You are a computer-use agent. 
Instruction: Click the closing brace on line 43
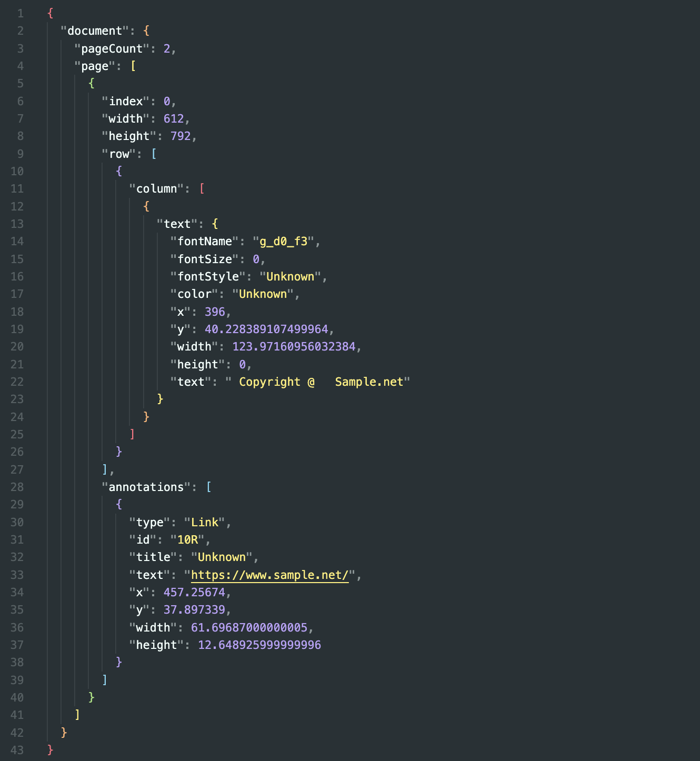51,750
